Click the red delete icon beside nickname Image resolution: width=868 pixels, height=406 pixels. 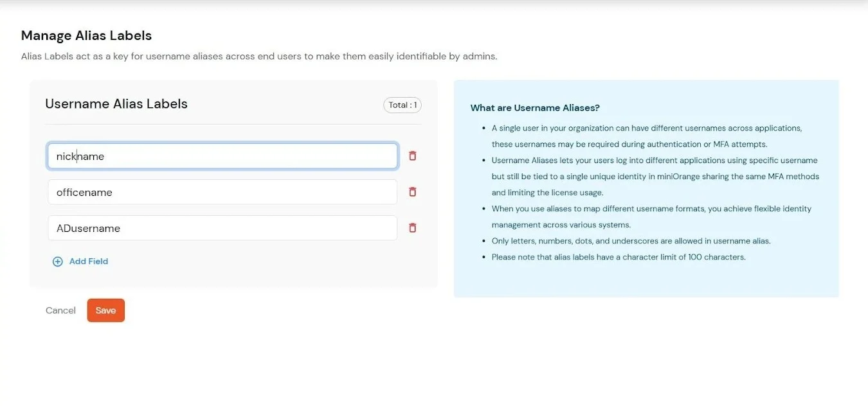(412, 155)
